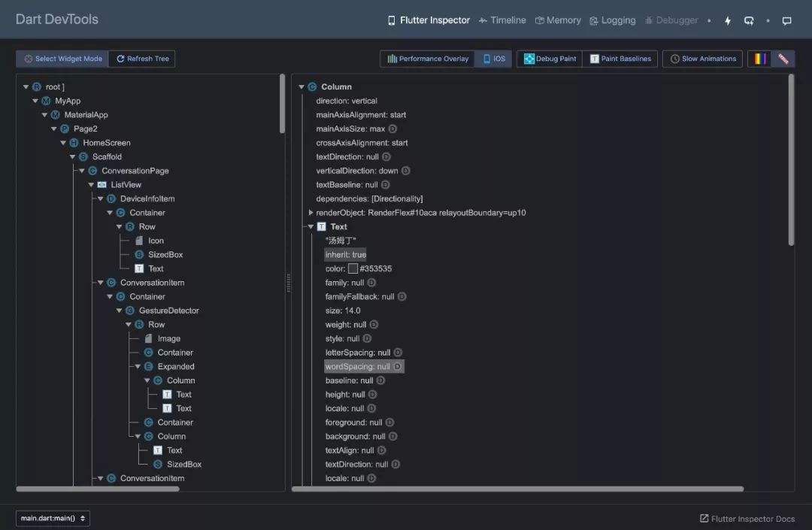The height and width of the screenshot is (530, 812).
Task: Collapse the DeviceInfoItem node arrow
Action: tap(101, 198)
